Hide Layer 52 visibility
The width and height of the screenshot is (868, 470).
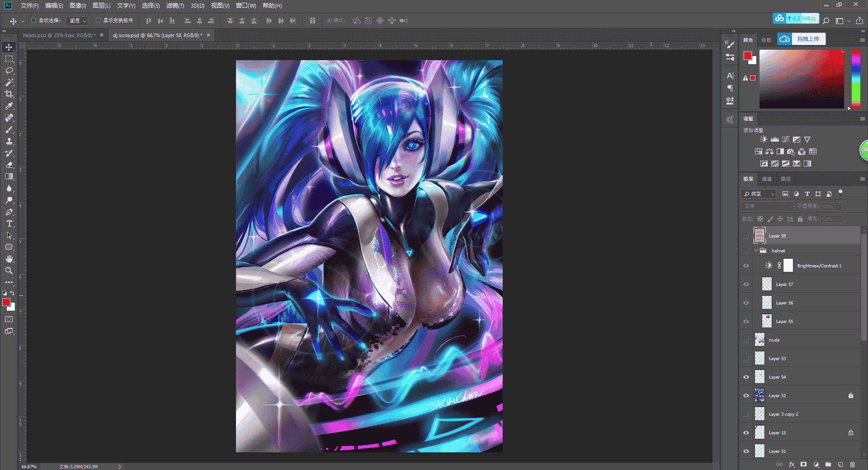(746, 395)
